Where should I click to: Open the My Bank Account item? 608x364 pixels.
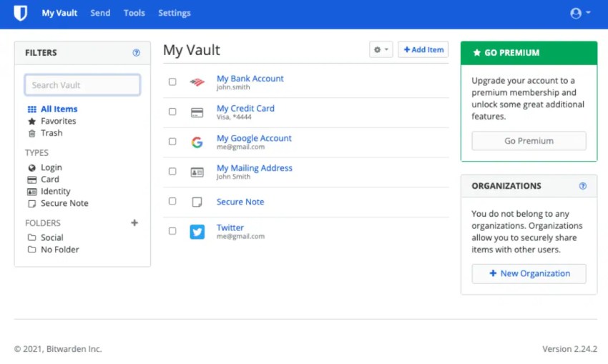250,78
